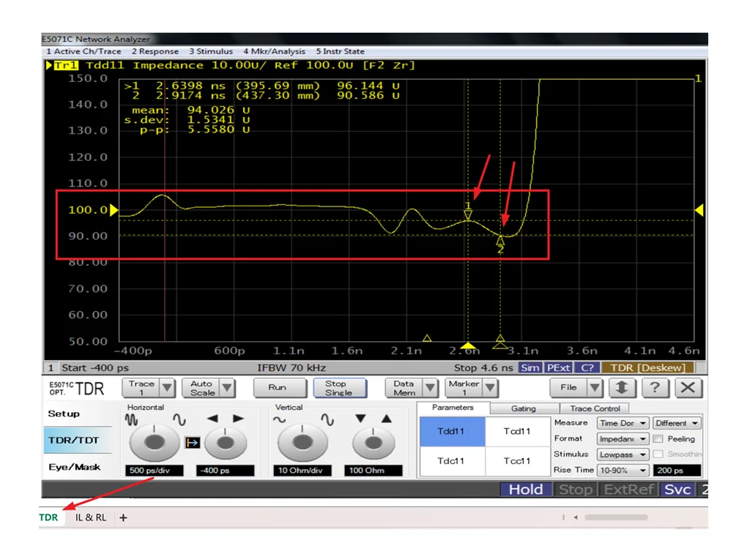Screen dimensions: 750x560
Task: Click the vertical enlarge waveform icon
Action: [x=327, y=420]
